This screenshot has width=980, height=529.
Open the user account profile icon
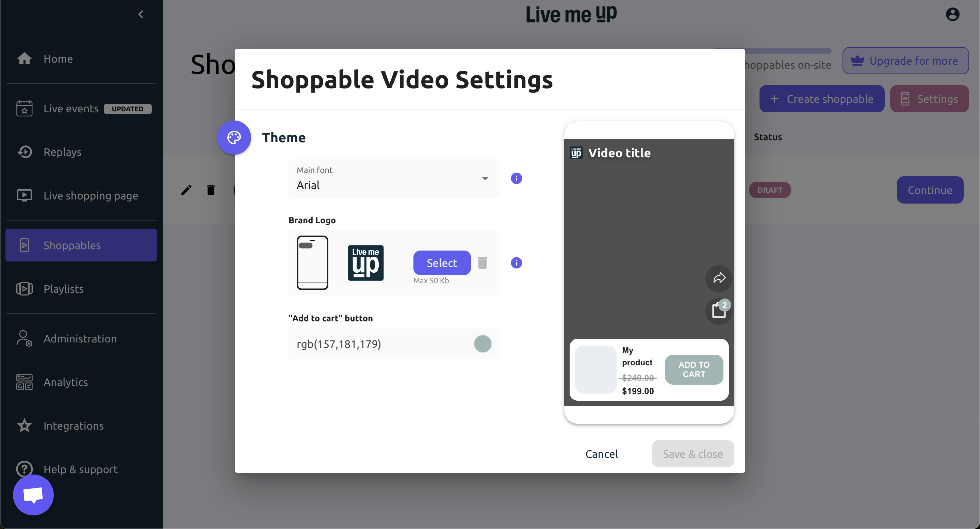[952, 14]
